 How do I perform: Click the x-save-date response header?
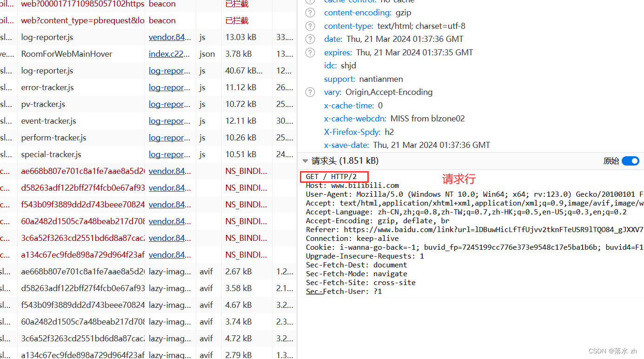pyautogui.click(x=407, y=145)
